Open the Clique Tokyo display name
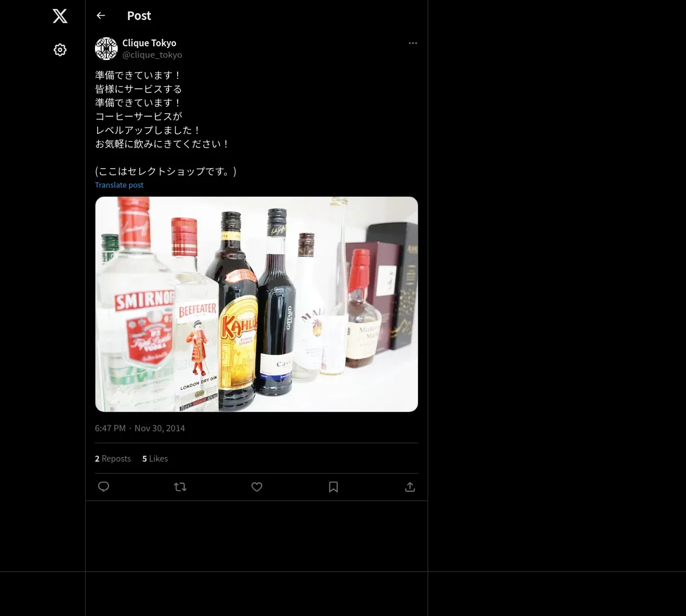This screenshot has height=616, width=686. (x=149, y=43)
